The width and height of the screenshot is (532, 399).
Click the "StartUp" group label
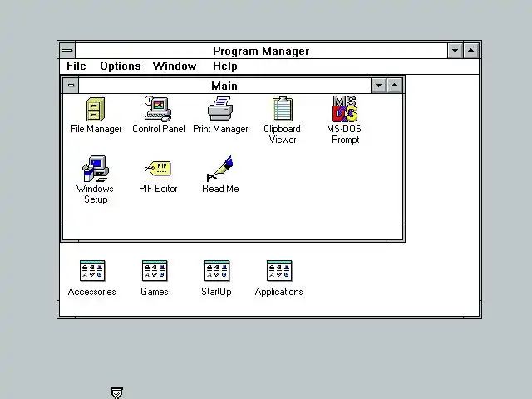tap(216, 292)
